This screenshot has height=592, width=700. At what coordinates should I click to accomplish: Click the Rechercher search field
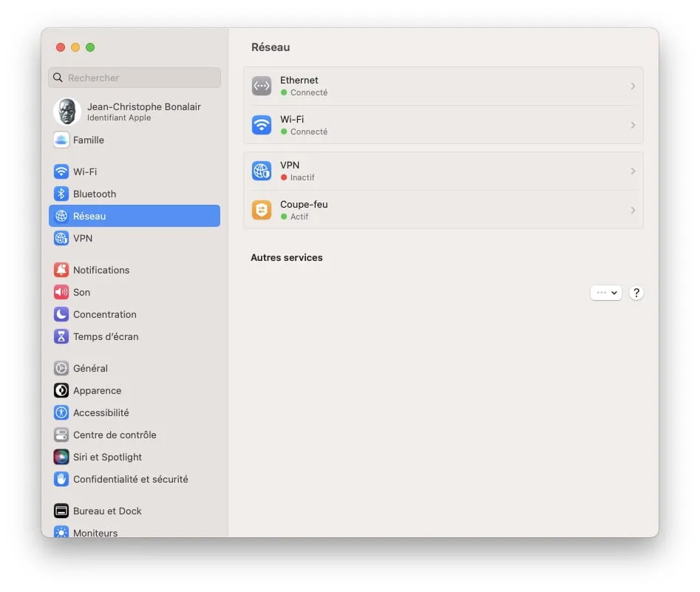tap(135, 78)
